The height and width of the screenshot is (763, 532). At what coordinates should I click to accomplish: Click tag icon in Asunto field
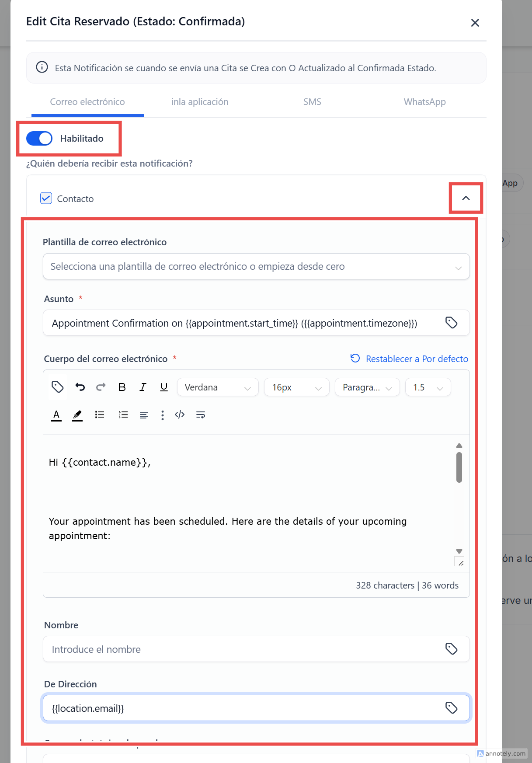pos(451,323)
